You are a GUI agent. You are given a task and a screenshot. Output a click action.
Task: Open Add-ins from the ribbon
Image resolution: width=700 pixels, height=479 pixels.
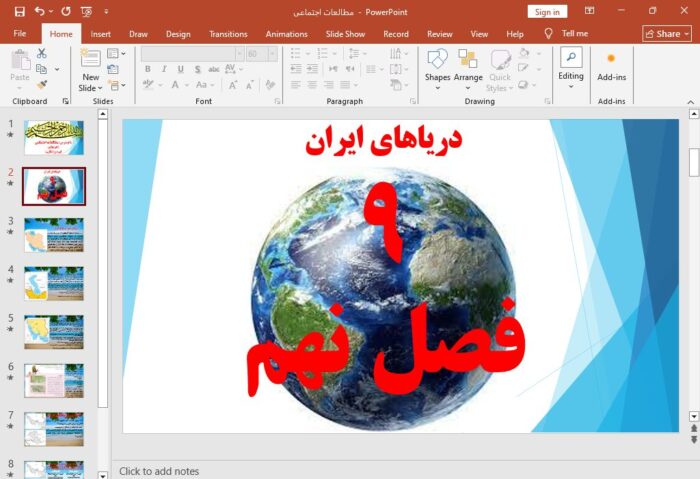click(x=611, y=67)
